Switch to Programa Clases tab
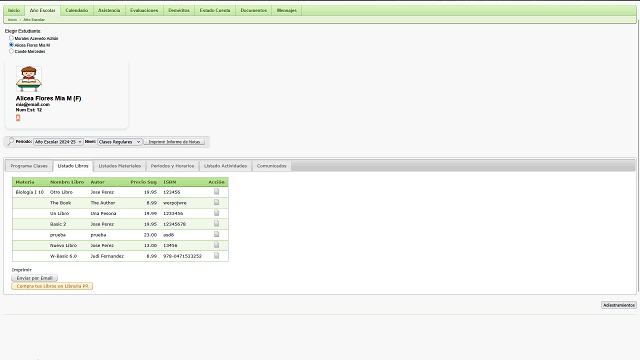 click(29, 166)
